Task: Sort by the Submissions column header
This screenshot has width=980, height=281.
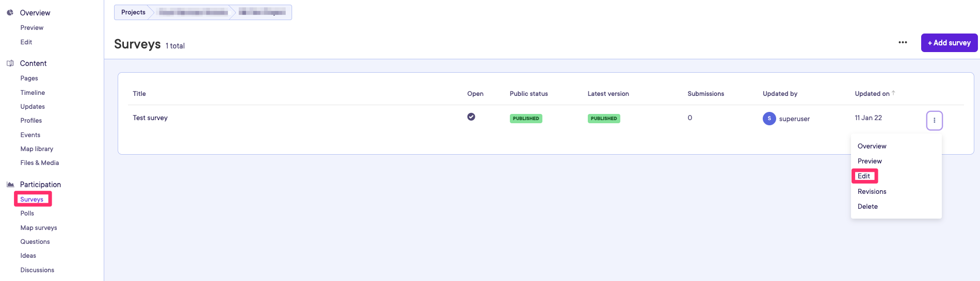Action: 705,94
